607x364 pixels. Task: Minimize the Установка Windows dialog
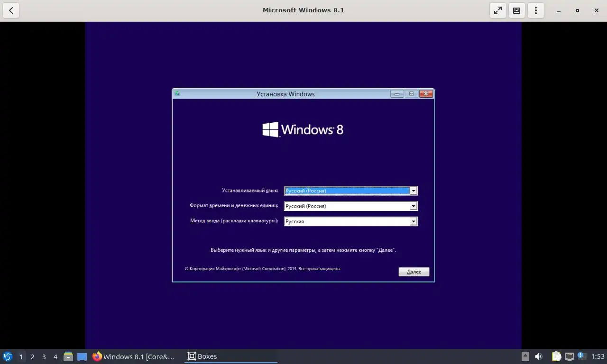click(x=397, y=93)
